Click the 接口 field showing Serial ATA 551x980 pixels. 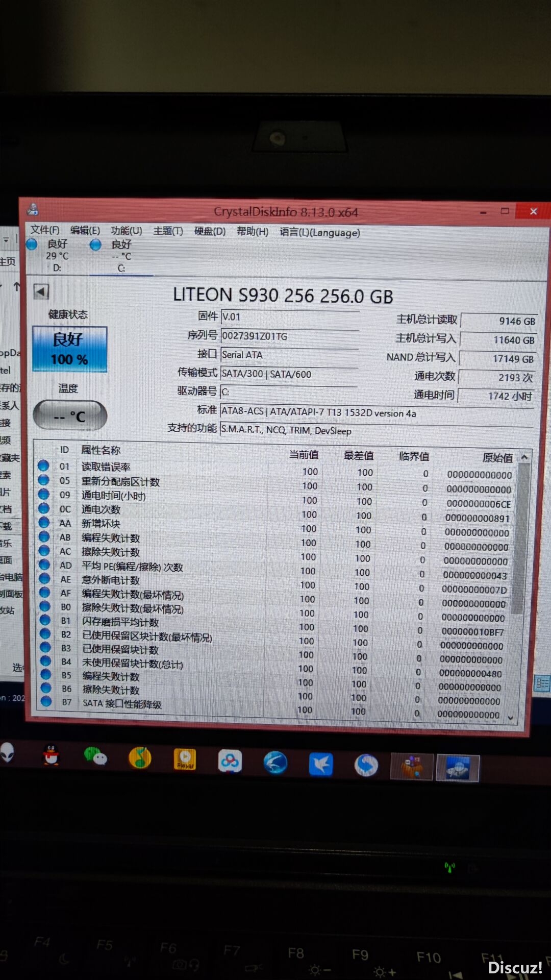point(290,355)
